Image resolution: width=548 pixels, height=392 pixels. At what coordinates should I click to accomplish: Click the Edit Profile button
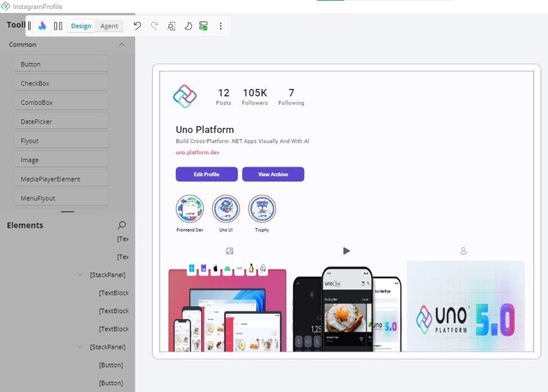click(207, 174)
